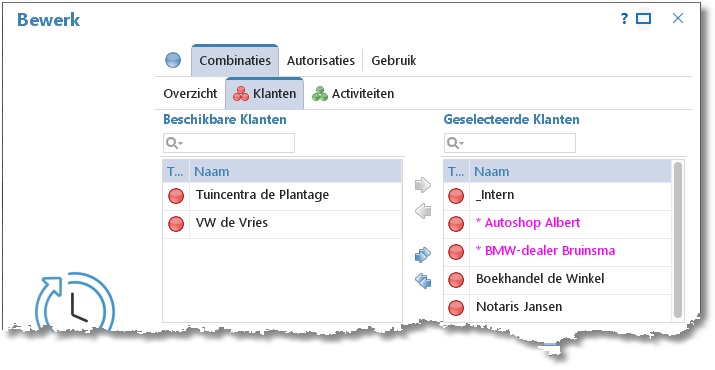Click the red Klanten cluster icon
The width and height of the screenshot is (715, 370).
pos(241,94)
